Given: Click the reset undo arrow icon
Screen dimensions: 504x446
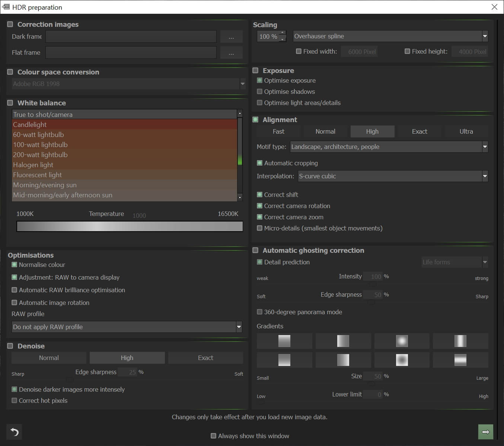Looking at the screenshot, I should (x=15, y=432).
